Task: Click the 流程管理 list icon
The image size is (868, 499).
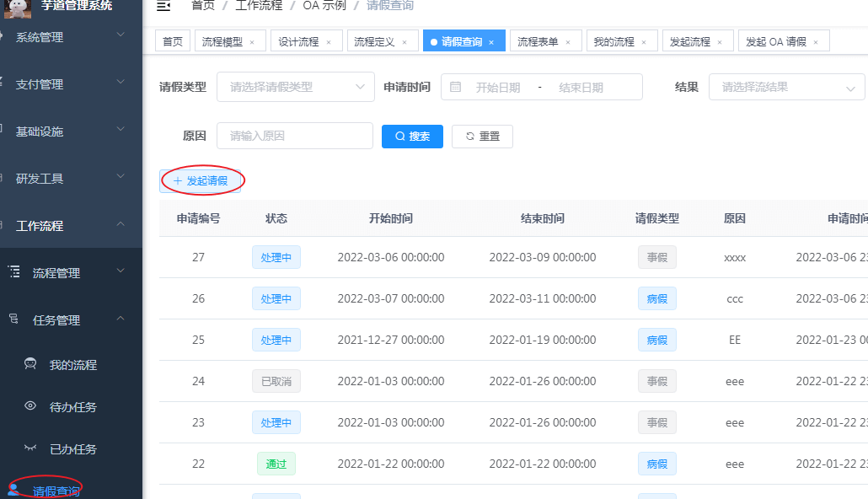Action: (13, 271)
